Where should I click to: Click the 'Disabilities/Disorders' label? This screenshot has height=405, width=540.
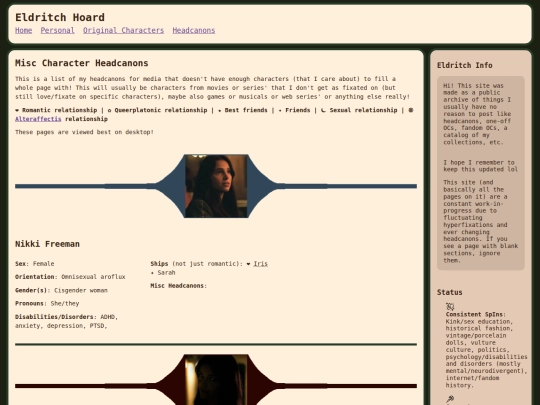pos(54,317)
